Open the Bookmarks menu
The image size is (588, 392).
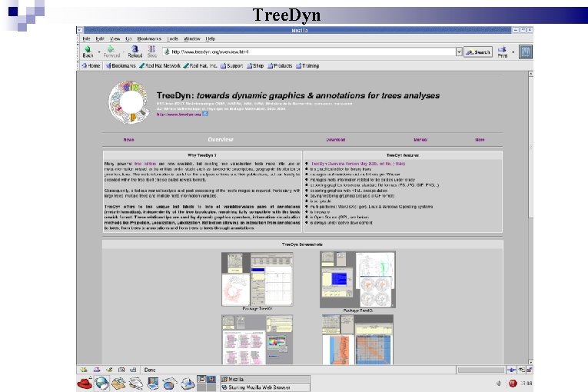[149, 38]
